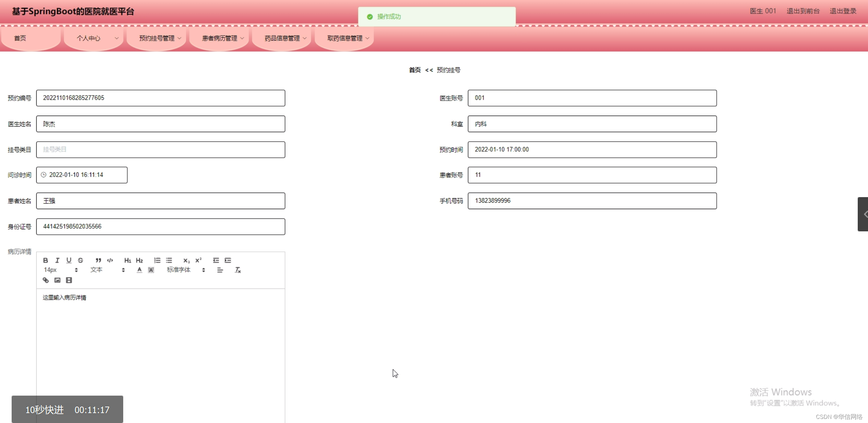Insert a code block in editor

coord(110,260)
